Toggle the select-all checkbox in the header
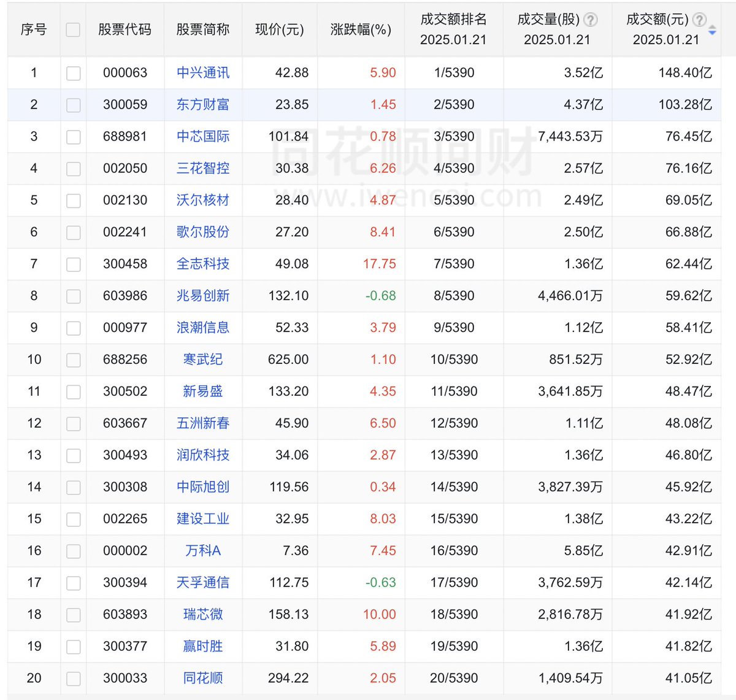The width and height of the screenshot is (736, 700). pos(73,29)
